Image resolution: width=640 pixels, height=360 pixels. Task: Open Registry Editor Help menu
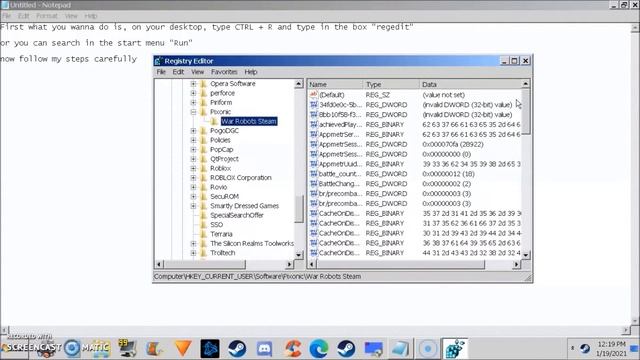[x=251, y=72]
